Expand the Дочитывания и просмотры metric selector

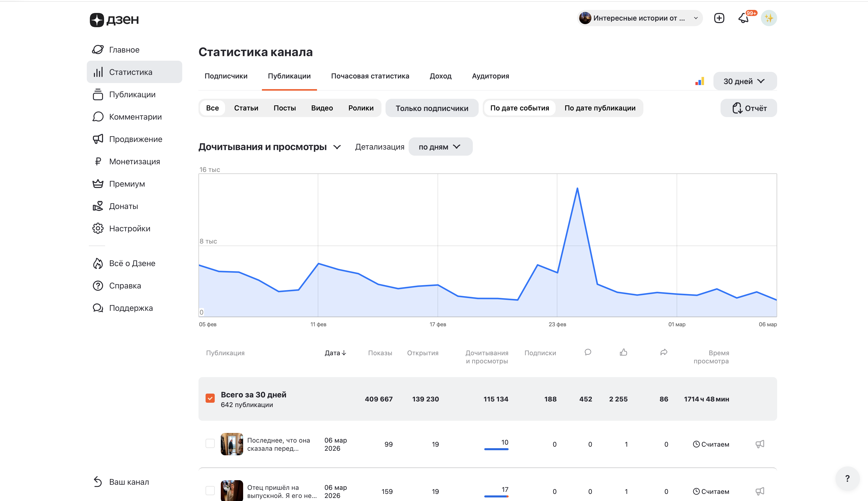coord(270,147)
